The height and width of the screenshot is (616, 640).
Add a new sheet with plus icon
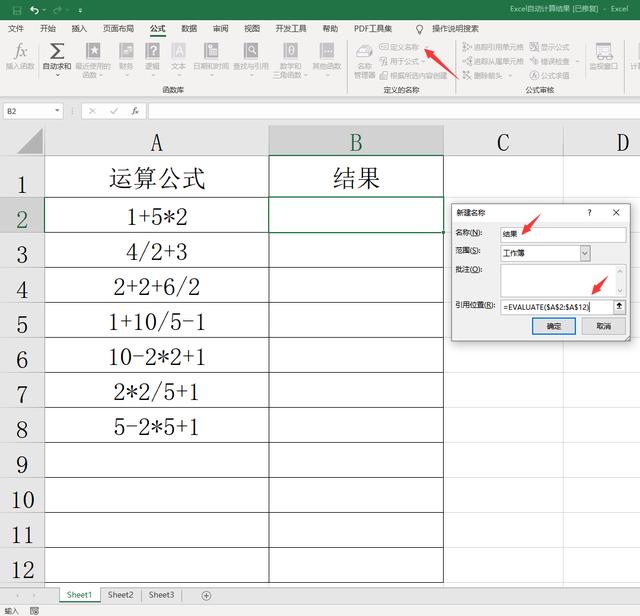(207, 596)
